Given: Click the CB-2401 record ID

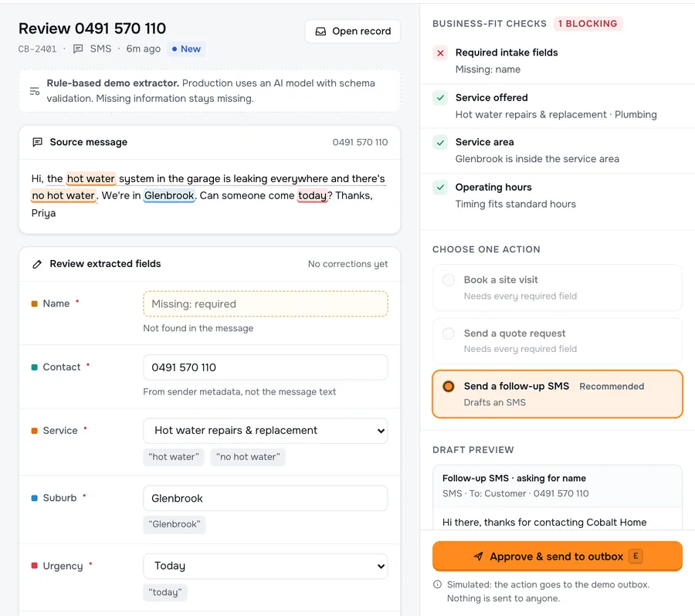Looking at the screenshot, I should (38, 49).
